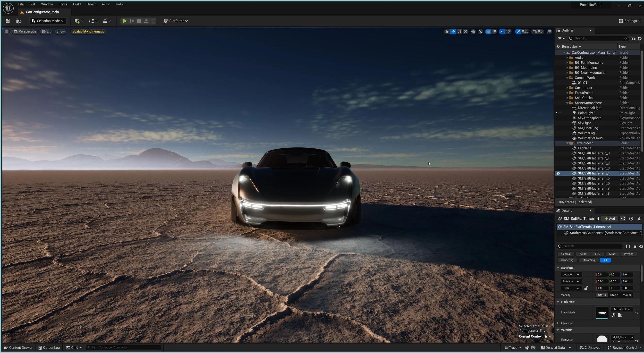Open the Window menu

[x=47, y=4]
